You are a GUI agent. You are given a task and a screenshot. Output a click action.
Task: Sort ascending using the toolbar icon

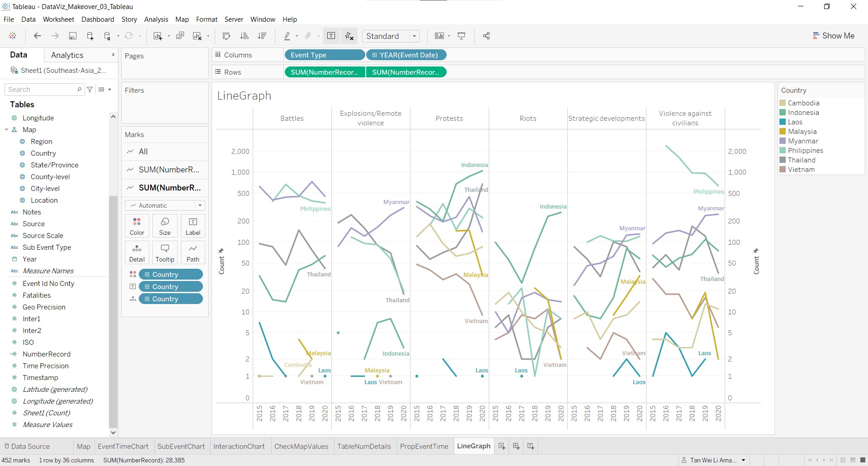coord(245,36)
